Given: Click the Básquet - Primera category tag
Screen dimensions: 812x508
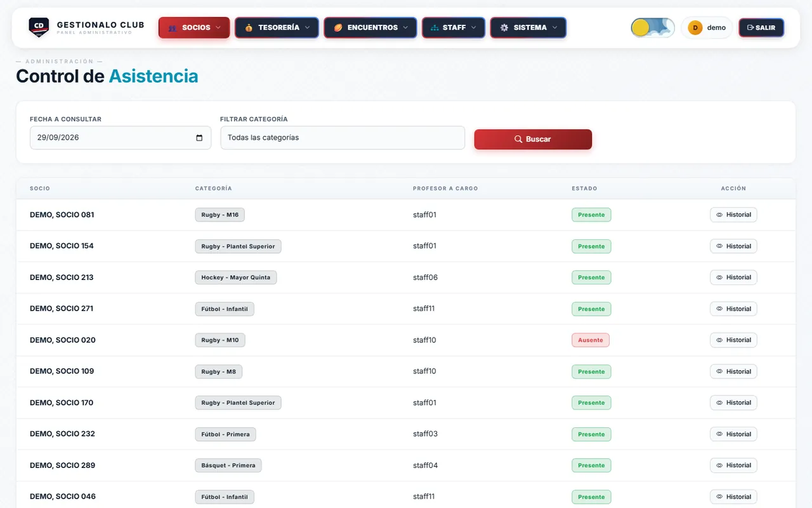Looking at the screenshot, I should (228, 465).
